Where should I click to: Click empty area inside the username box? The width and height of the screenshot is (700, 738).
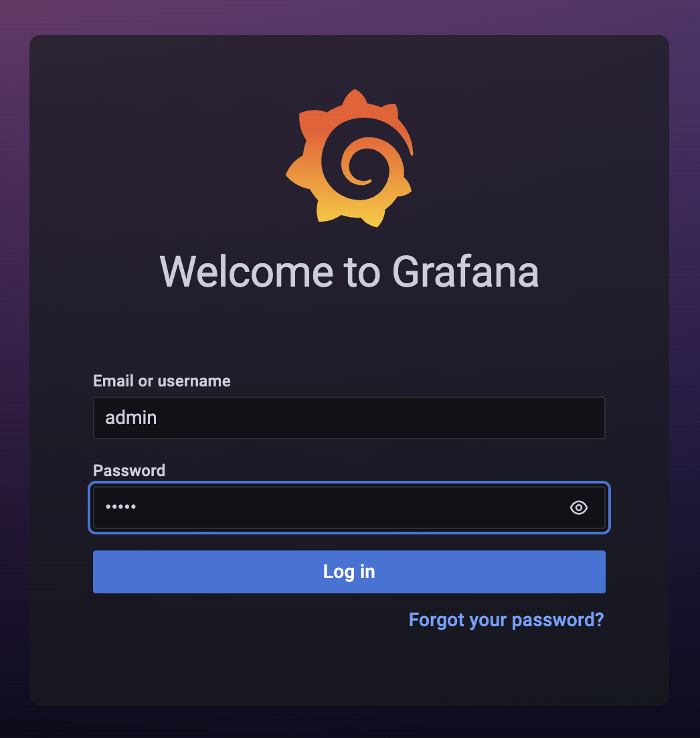pos(376,418)
